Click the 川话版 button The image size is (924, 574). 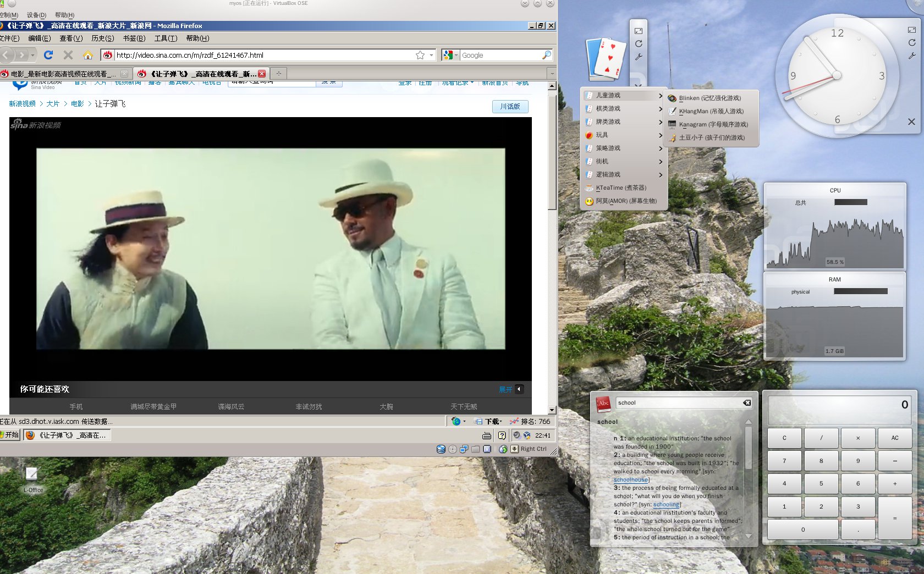point(510,107)
